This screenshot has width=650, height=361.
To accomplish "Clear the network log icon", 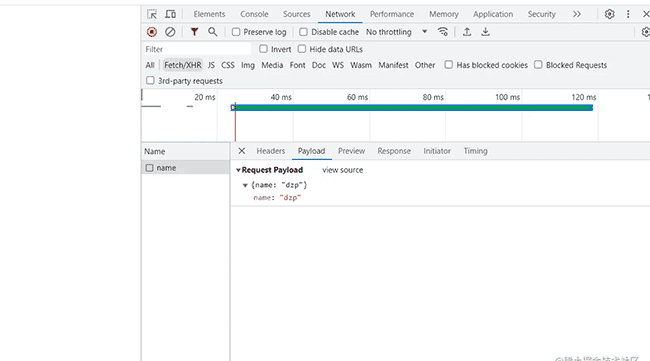I will pos(170,32).
